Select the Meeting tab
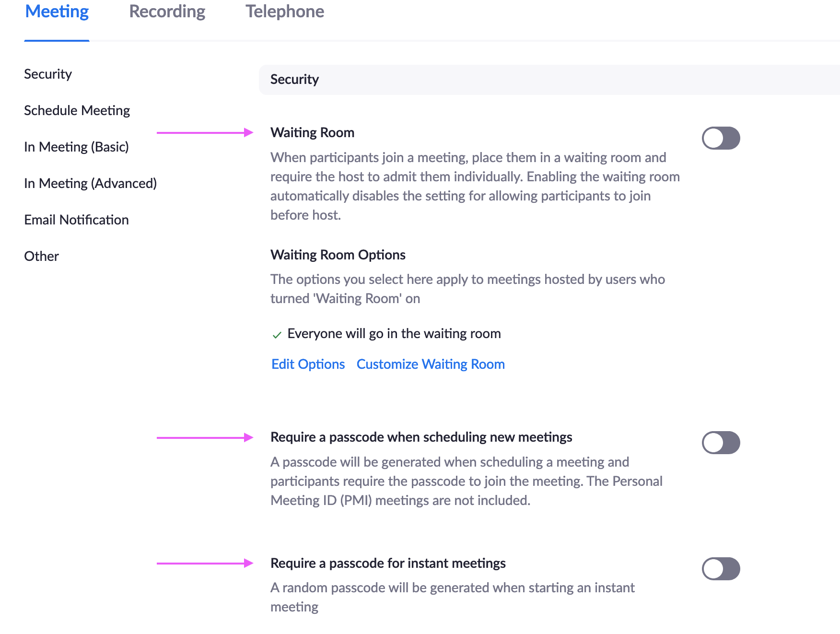The height and width of the screenshot is (634, 840). click(57, 12)
